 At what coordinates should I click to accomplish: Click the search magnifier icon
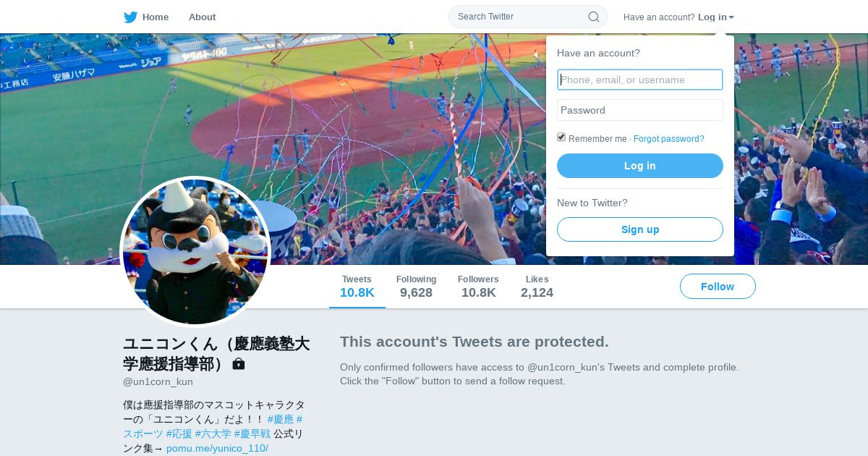click(594, 17)
